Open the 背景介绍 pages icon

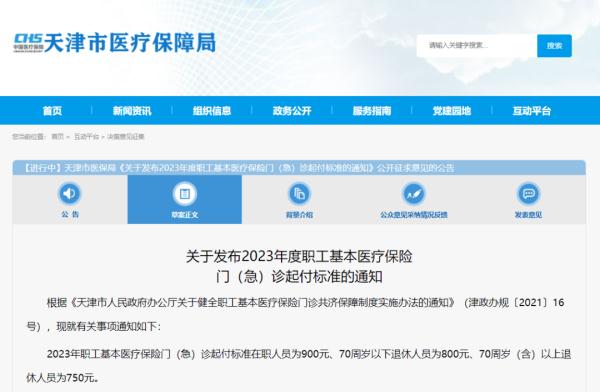coord(299,194)
